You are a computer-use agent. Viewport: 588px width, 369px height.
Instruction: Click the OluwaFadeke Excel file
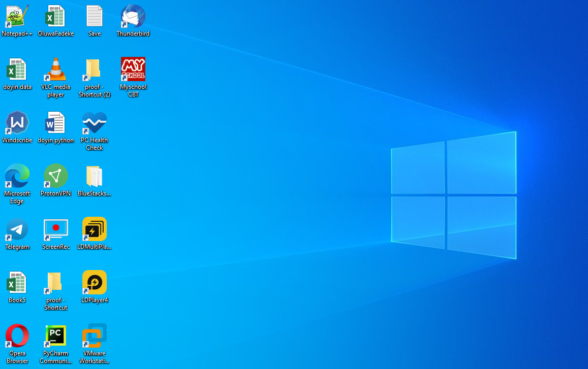tap(55, 17)
